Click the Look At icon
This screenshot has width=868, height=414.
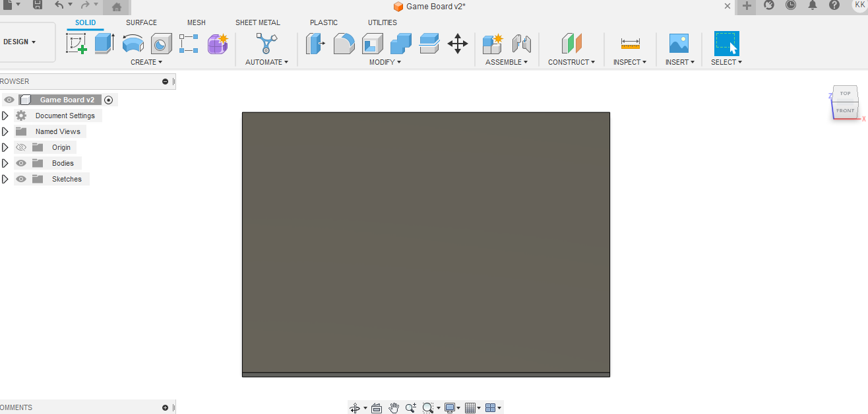click(x=377, y=408)
